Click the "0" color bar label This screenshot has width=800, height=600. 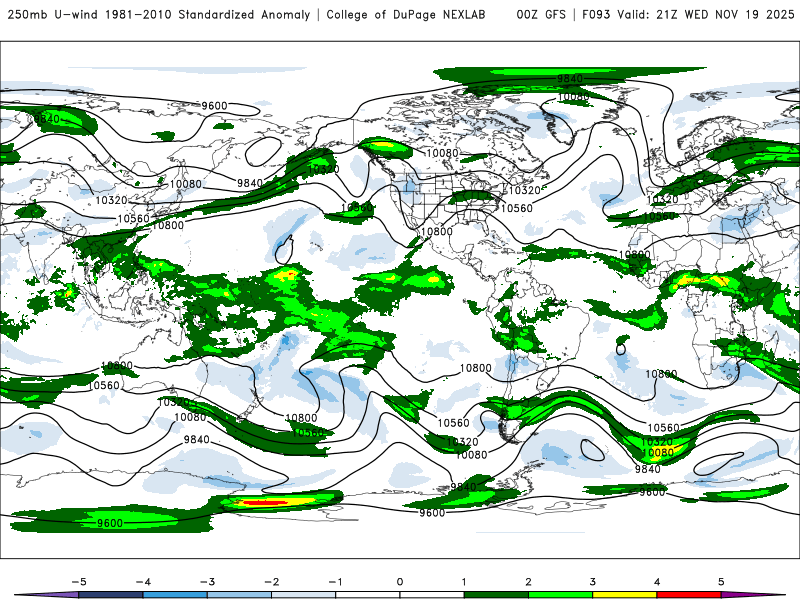(400, 582)
